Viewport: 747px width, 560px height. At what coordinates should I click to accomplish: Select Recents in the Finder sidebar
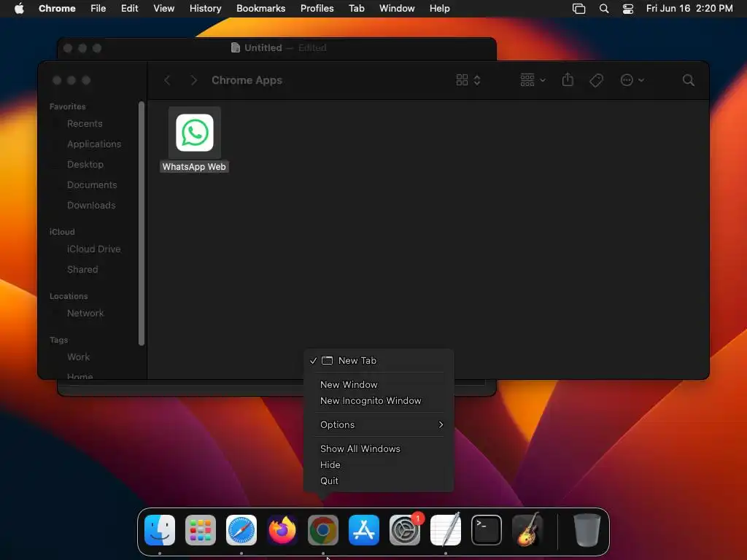pyautogui.click(x=85, y=124)
